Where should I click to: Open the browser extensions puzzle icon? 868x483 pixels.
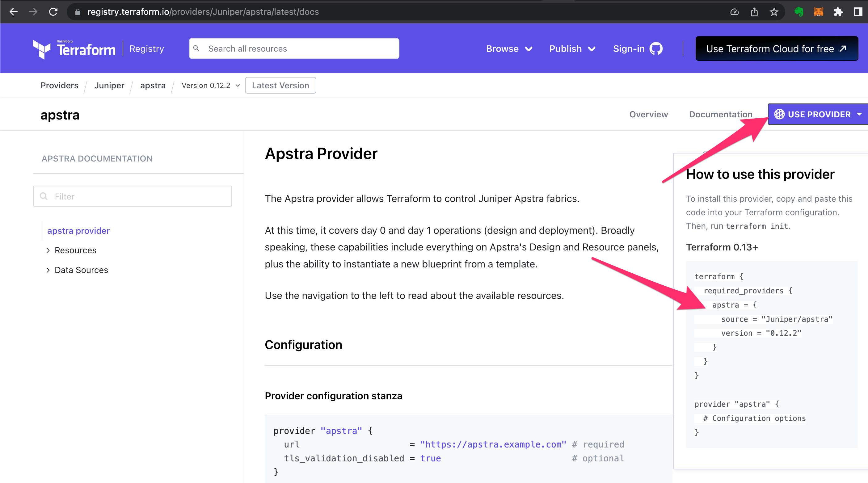[x=838, y=11]
